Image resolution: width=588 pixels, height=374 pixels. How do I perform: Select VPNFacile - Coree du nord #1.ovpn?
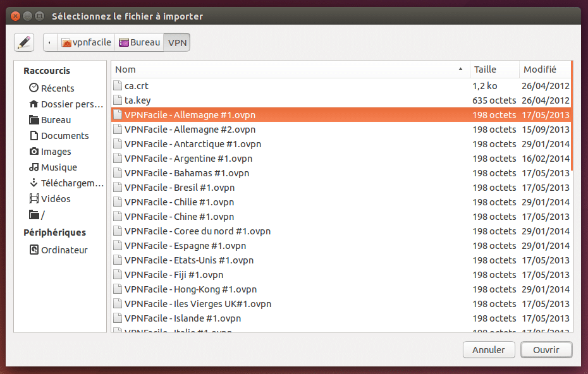(x=341, y=231)
